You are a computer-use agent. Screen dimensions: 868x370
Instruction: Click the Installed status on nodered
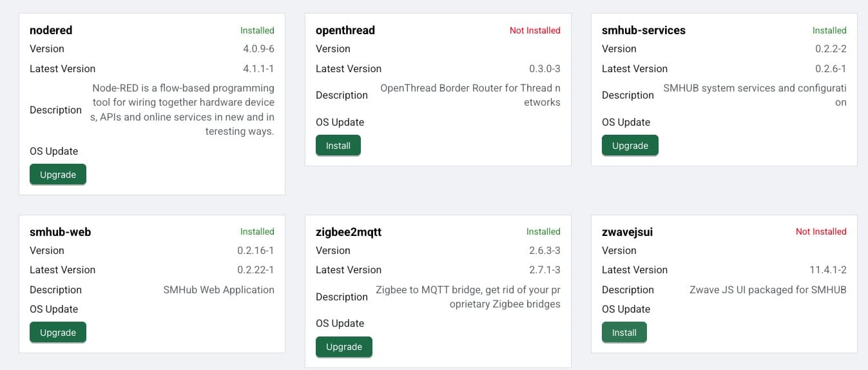pyautogui.click(x=257, y=30)
